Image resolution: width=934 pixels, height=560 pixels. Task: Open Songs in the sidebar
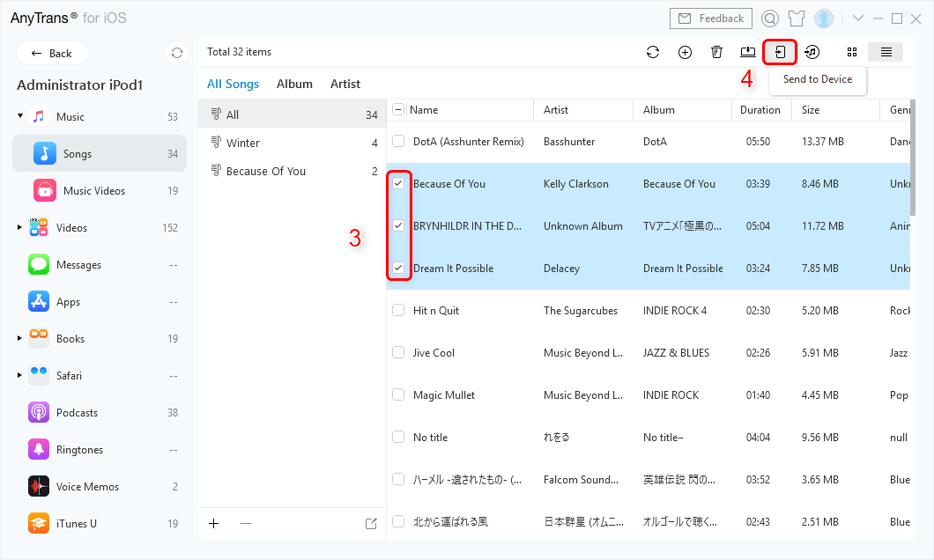[100, 153]
